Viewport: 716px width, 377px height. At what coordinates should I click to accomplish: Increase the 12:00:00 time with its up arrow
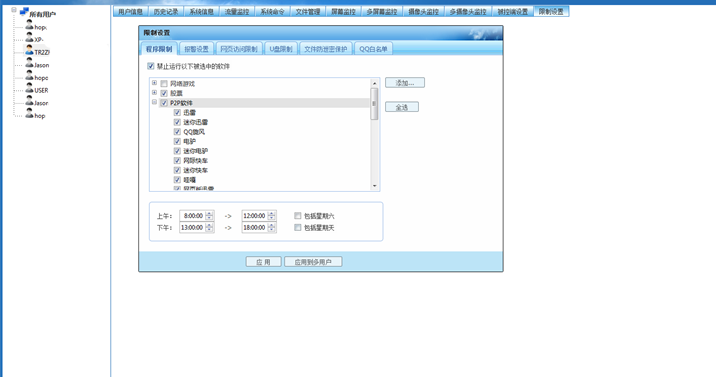272,213
